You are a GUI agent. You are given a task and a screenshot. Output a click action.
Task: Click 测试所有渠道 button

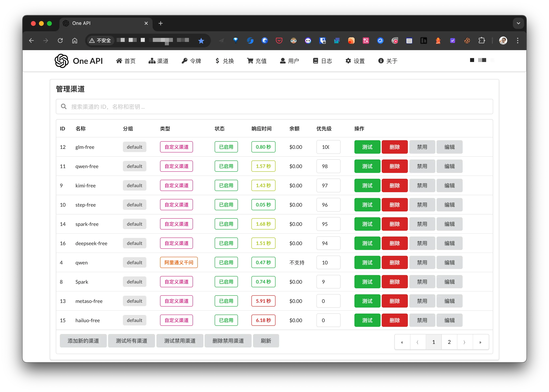point(132,341)
